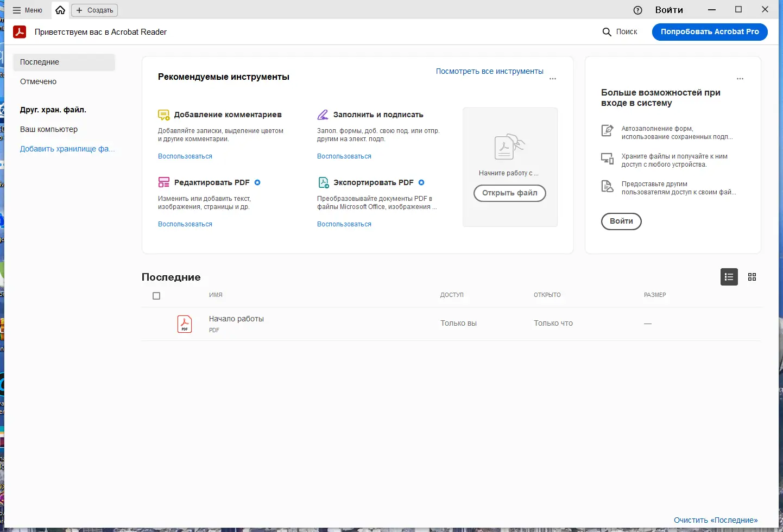The height and width of the screenshot is (532, 783).
Task: Sort by ОТКРЫТО column header
Action: 547,295
